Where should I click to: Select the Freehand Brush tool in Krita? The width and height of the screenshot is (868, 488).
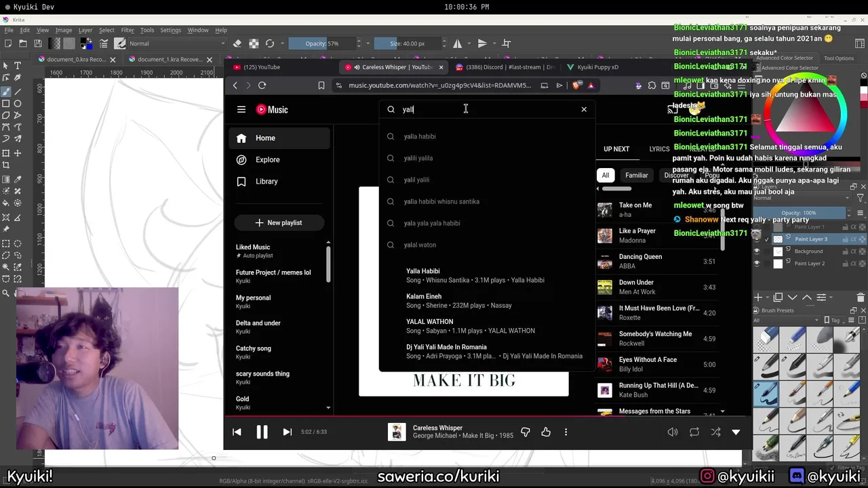click(x=6, y=91)
